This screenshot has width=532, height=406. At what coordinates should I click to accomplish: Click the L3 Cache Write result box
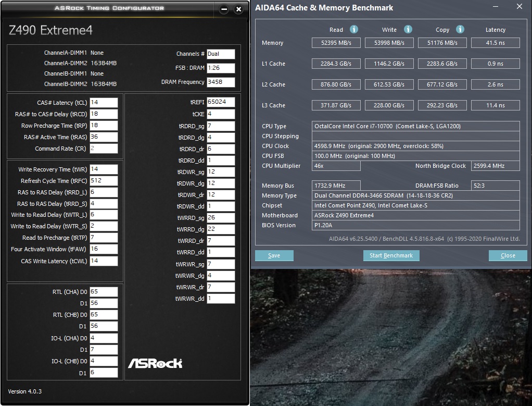(389, 105)
